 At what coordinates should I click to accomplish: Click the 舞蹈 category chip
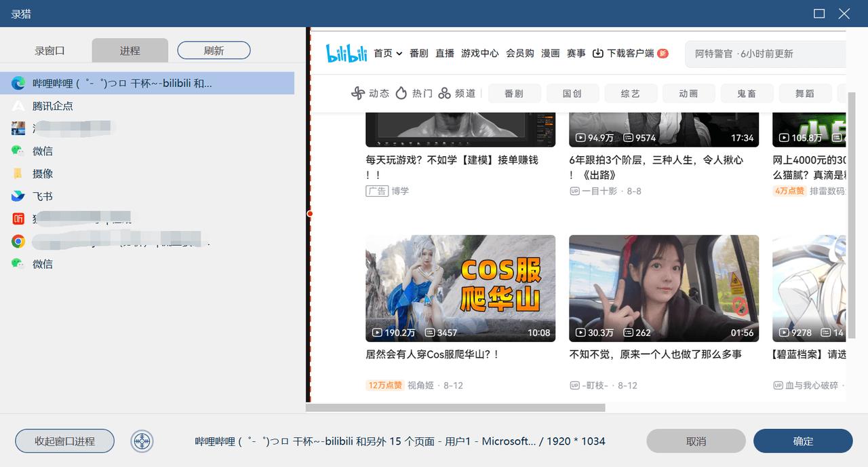[x=805, y=94]
